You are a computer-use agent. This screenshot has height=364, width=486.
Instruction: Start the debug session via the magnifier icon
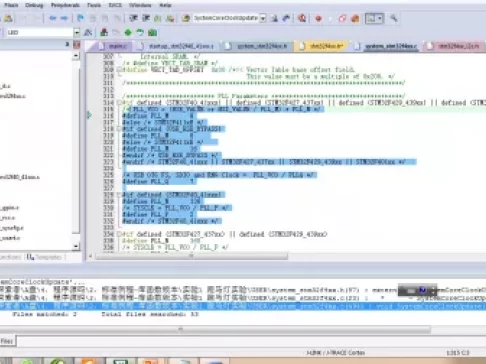click(x=302, y=18)
